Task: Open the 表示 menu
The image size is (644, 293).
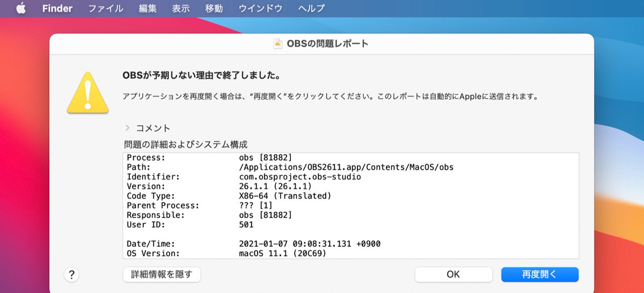Action: 181,9
